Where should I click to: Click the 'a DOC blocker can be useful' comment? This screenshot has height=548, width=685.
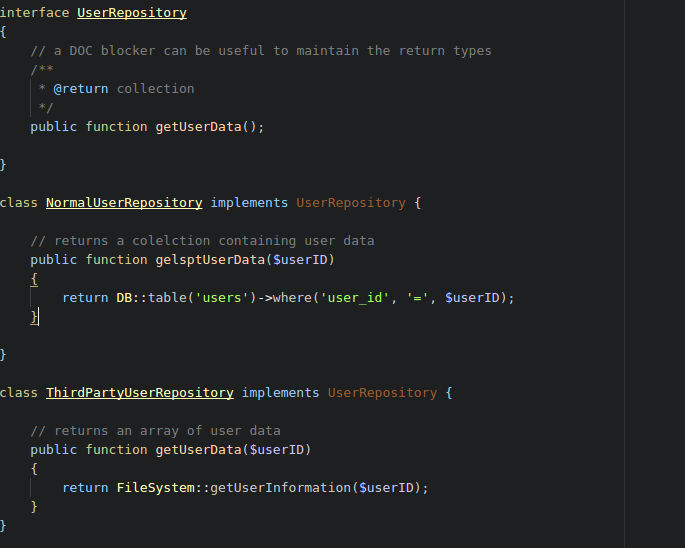point(261,51)
